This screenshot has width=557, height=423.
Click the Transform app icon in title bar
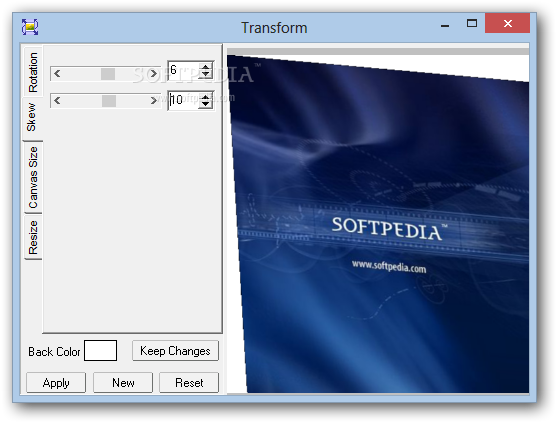click(30, 27)
